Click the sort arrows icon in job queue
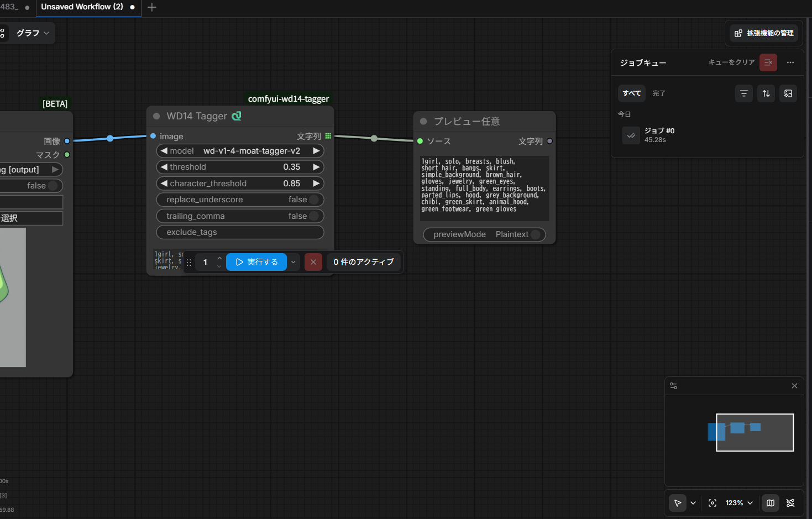812x519 pixels. click(766, 93)
